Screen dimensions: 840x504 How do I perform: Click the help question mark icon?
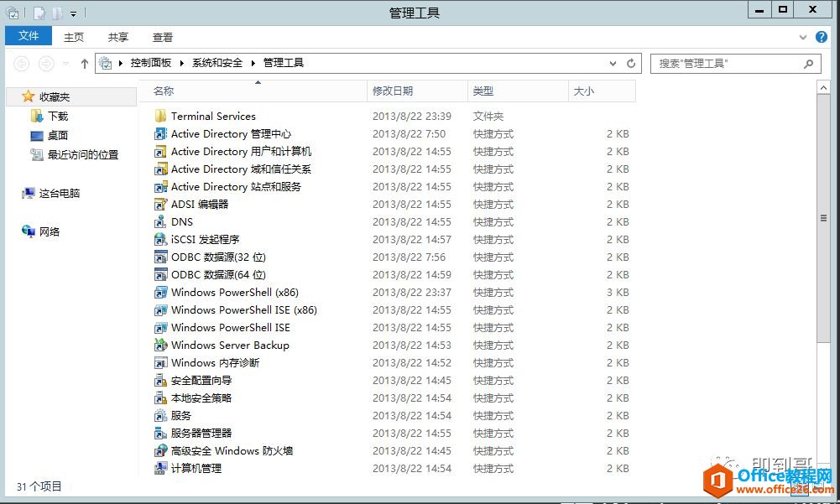(822, 38)
